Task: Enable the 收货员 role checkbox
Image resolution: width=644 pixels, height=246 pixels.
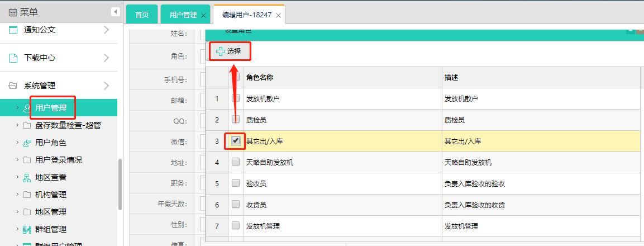Action: pos(236,205)
